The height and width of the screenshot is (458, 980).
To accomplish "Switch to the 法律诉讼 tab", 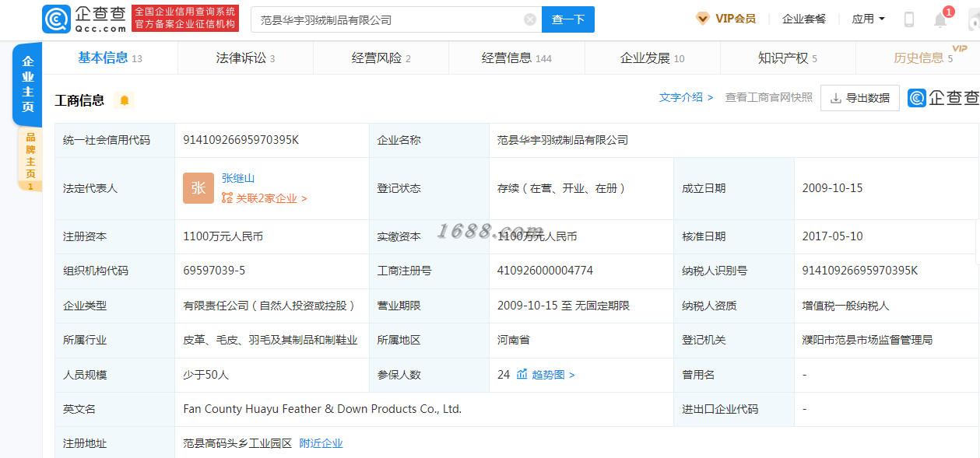I will coord(245,58).
